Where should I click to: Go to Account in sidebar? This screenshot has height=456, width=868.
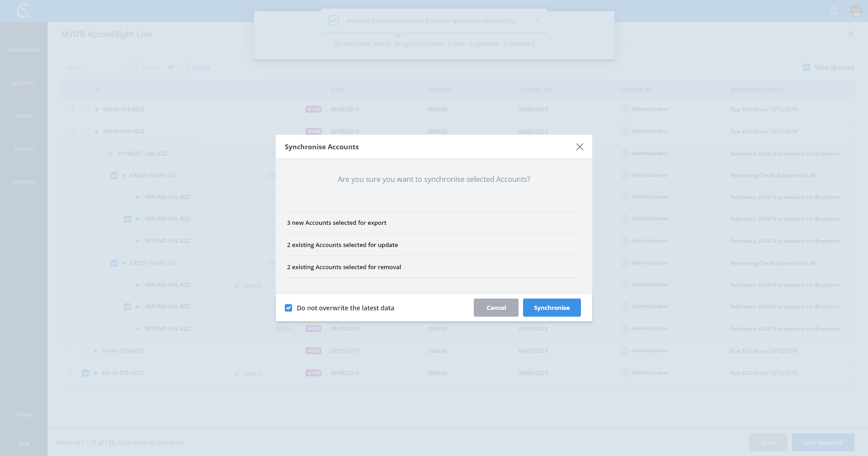[x=24, y=72]
